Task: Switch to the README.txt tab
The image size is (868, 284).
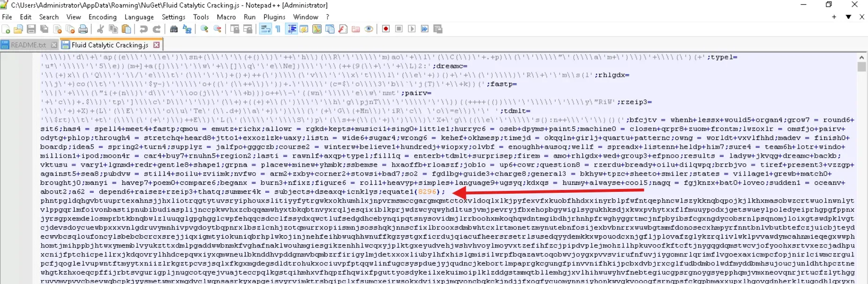Action: pos(28,45)
